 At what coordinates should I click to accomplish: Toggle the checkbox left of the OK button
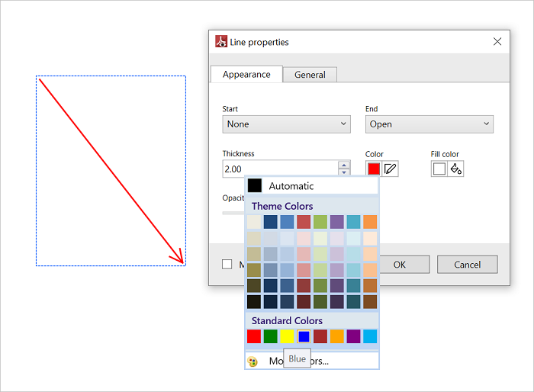[x=227, y=265]
